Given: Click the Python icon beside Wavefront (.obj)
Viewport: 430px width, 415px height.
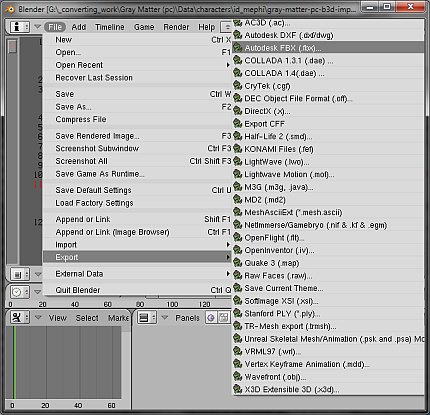Looking at the screenshot, I should point(237,377).
